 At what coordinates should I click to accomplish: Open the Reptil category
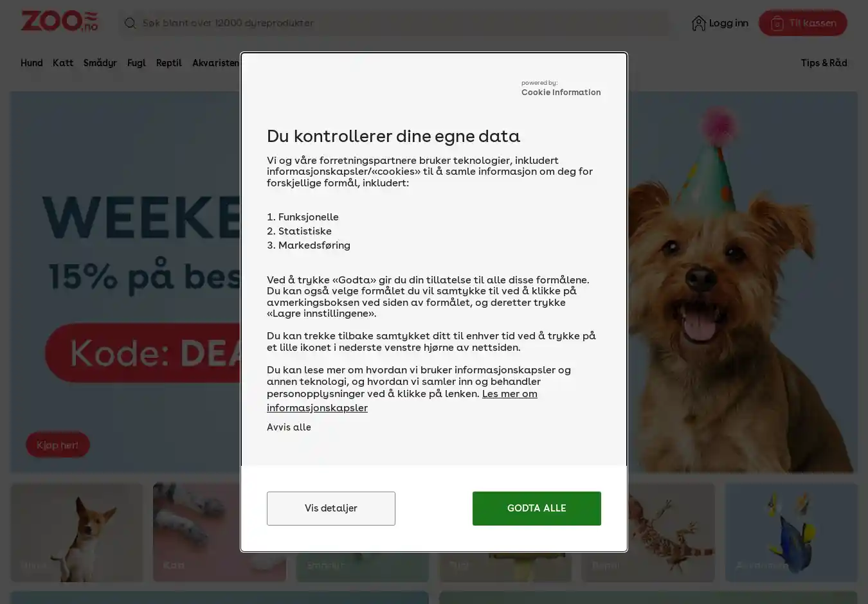tap(169, 63)
